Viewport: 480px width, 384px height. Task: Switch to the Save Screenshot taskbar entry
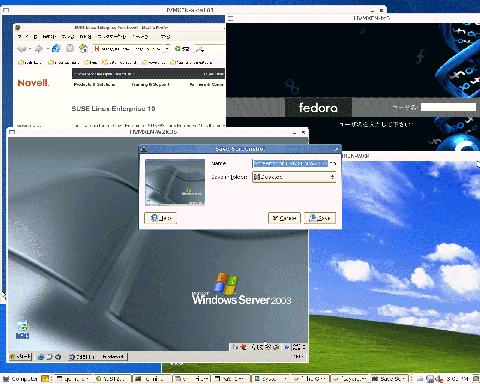[x=390, y=379]
